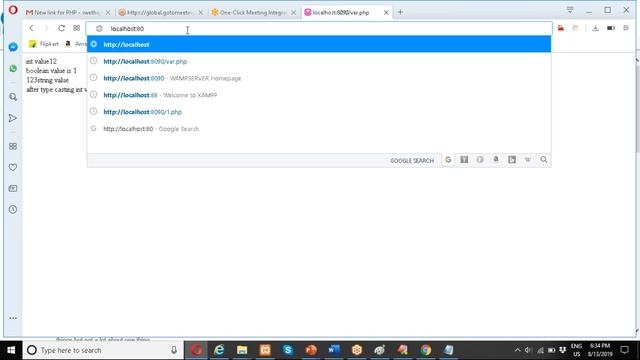This screenshot has width=640, height=360.
Task: Open the tab menu icon in title bar
Action: tap(570, 10)
